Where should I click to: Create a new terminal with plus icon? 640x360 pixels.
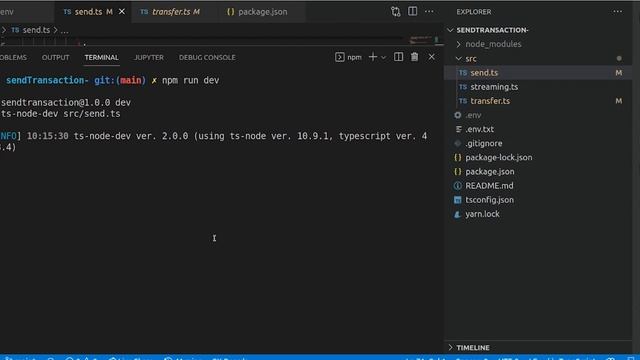[x=373, y=57]
